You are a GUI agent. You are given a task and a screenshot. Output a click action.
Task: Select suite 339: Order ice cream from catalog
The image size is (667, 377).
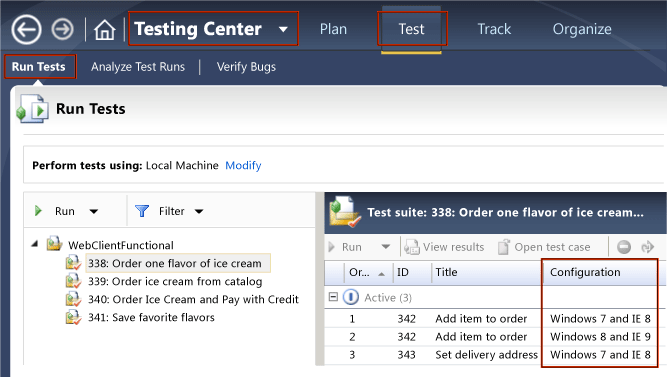coord(175,281)
